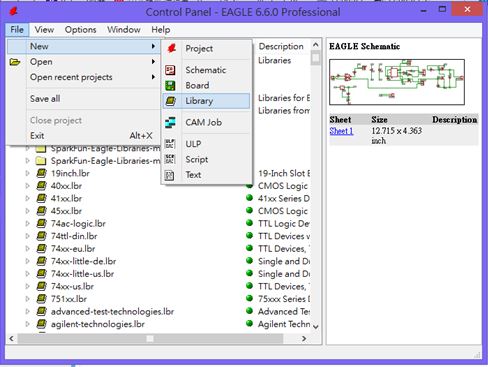Open the File menu
This screenshot has height=367, width=488.
coord(17,30)
